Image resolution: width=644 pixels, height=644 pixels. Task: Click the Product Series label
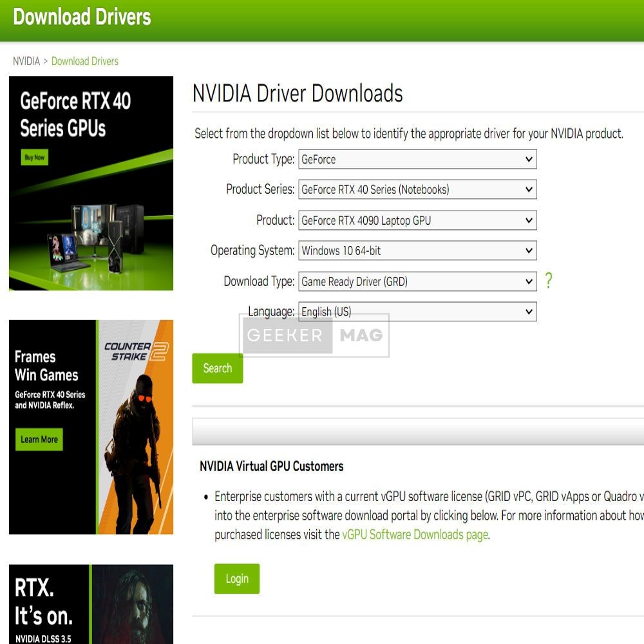(260, 189)
